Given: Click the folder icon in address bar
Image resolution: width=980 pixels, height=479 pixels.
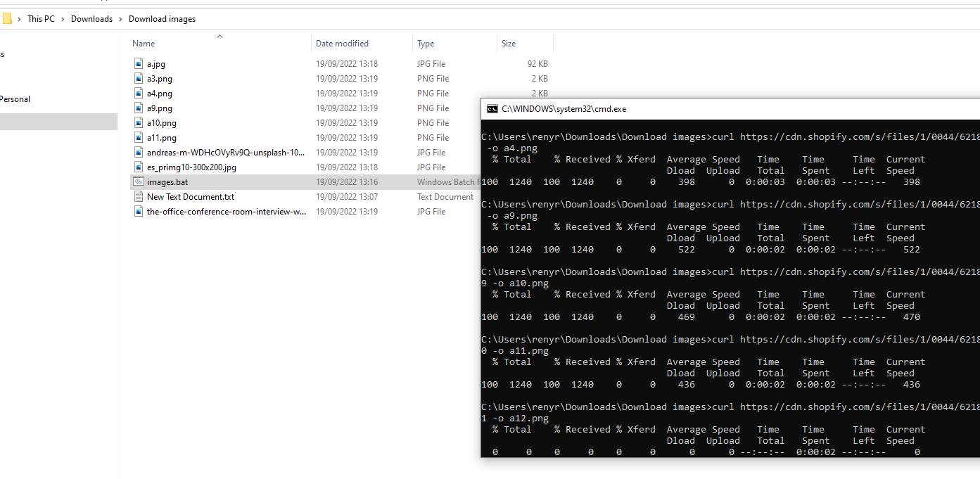Looking at the screenshot, I should (7, 19).
